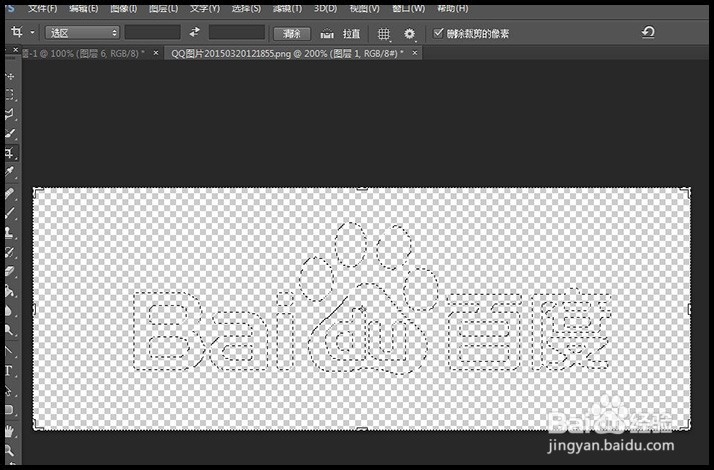714x470 pixels.
Task: Open the 图像(I) menu
Action: click(x=123, y=9)
